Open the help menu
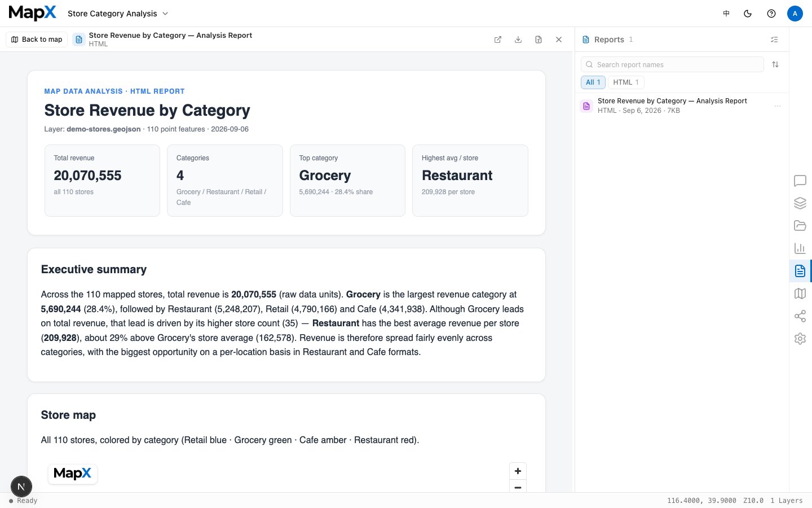This screenshot has height=508, width=812. [x=771, y=14]
